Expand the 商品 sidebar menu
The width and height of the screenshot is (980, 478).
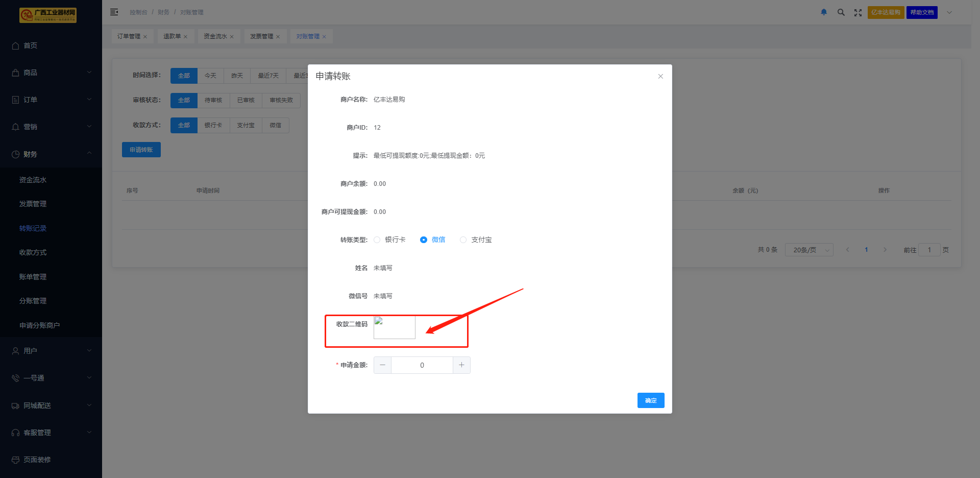pos(51,73)
